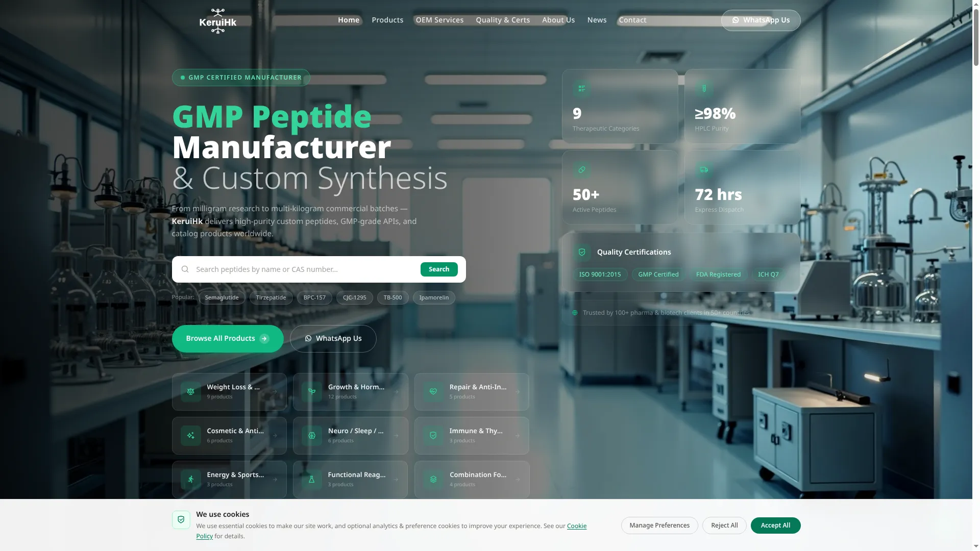Image resolution: width=980 pixels, height=551 pixels.
Task: Reject All cookies
Action: coord(724,525)
